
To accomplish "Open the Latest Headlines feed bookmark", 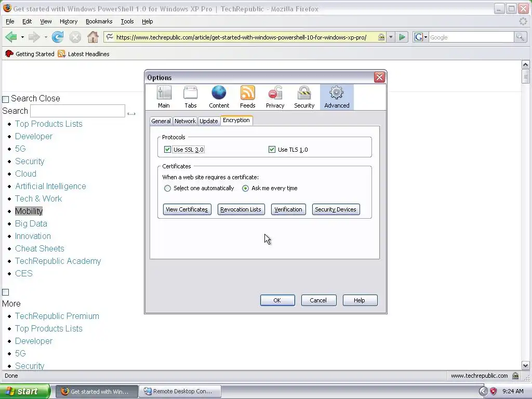I will 84,54.
